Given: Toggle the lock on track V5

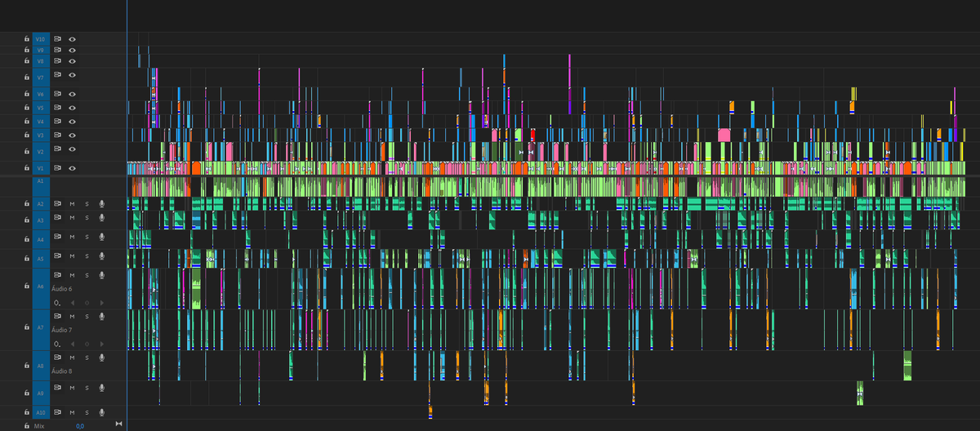Looking at the screenshot, I should coord(26,107).
